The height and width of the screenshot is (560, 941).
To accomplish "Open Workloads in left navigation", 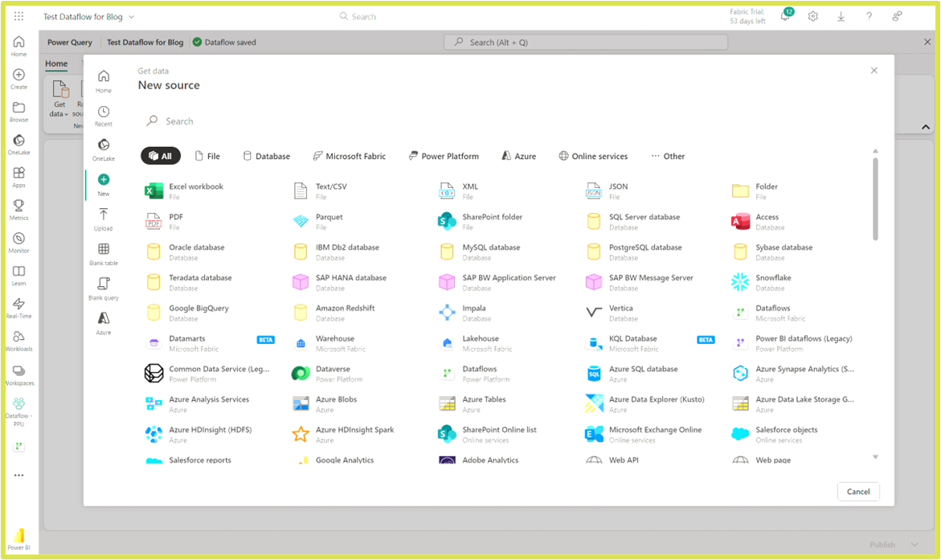I will click(x=18, y=341).
